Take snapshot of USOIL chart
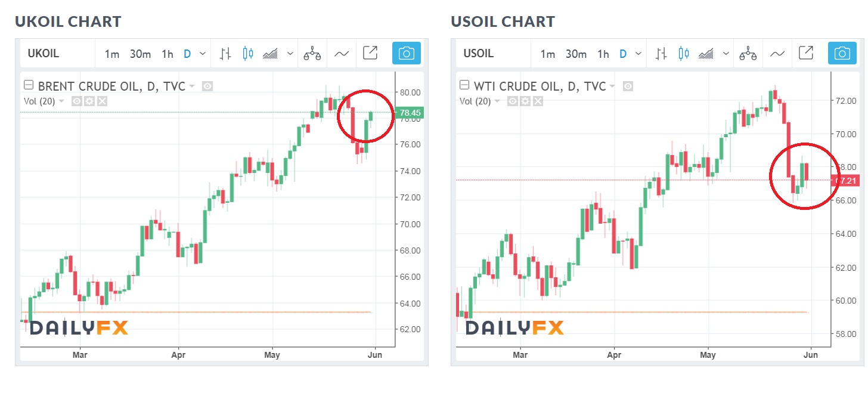The height and width of the screenshot is (396, 868). (842, 54)
